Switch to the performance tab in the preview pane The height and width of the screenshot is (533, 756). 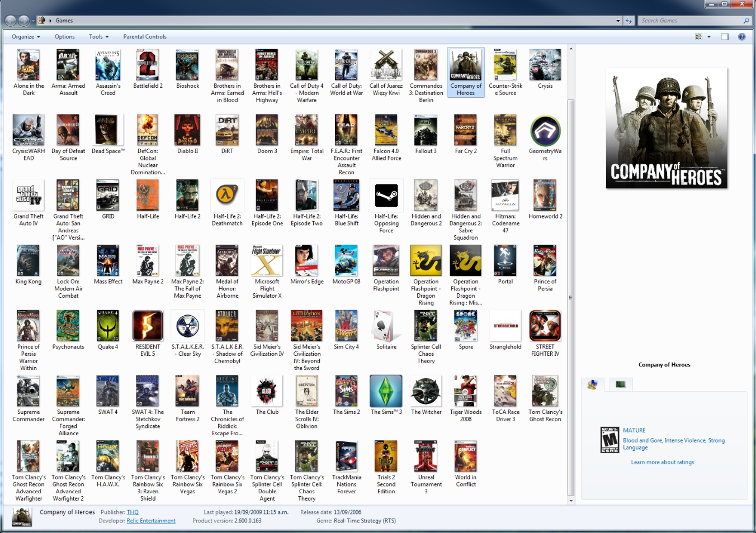(620, 384)
